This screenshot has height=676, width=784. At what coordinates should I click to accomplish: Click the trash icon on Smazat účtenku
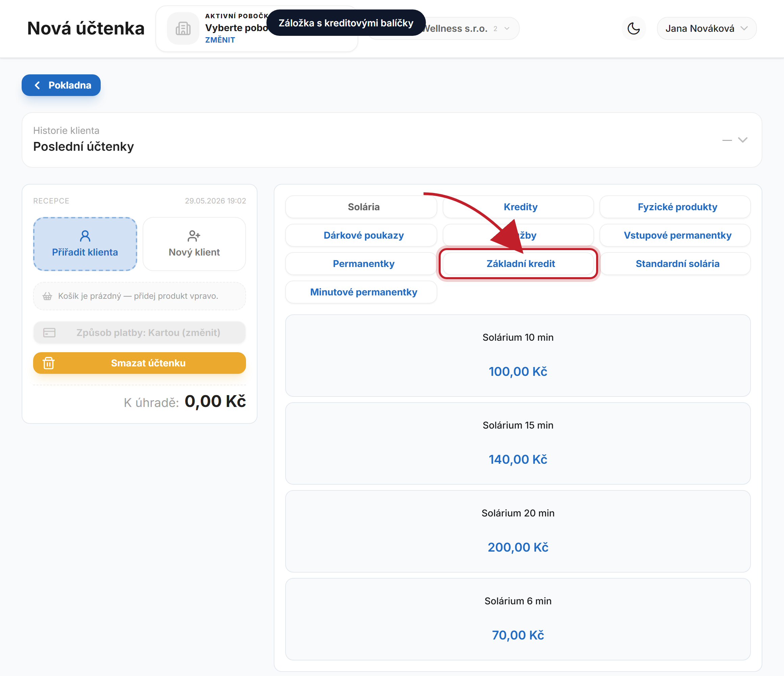pyautogui.click(x=49, y=363)
